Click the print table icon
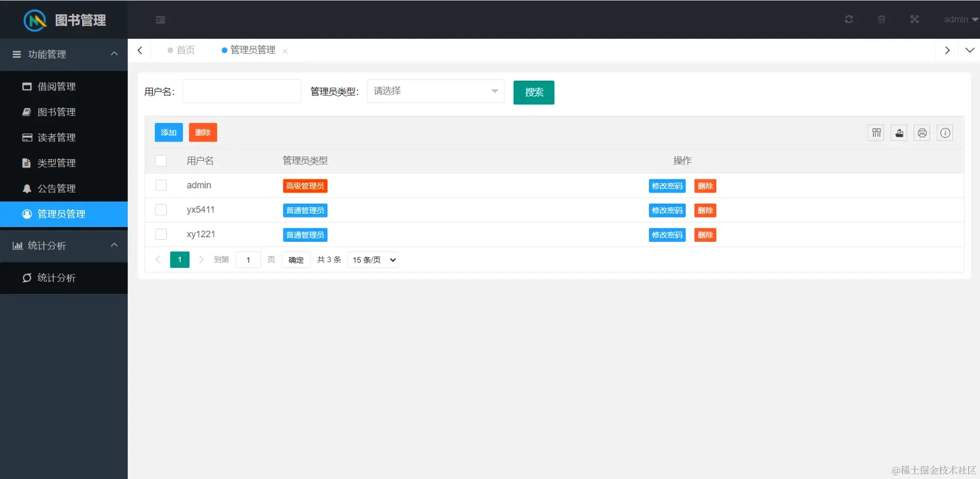This screenshot has height=479, width=980. pyautogui.click(x=922, y=133)
